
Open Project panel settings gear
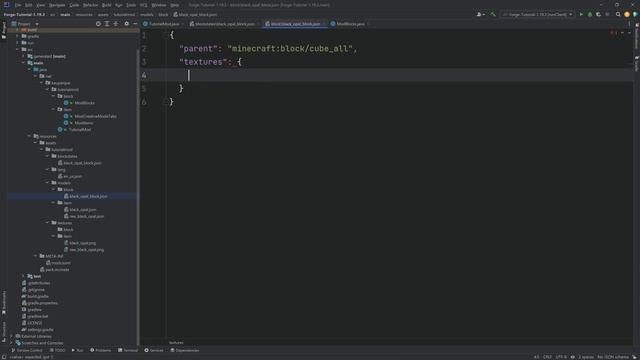[127, 24]
